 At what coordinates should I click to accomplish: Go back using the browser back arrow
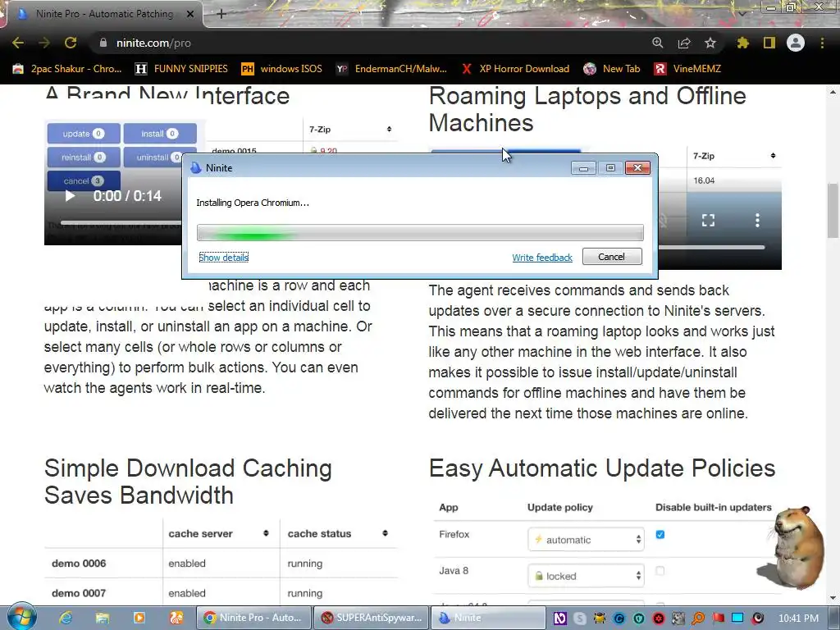(x=18, y=43)
